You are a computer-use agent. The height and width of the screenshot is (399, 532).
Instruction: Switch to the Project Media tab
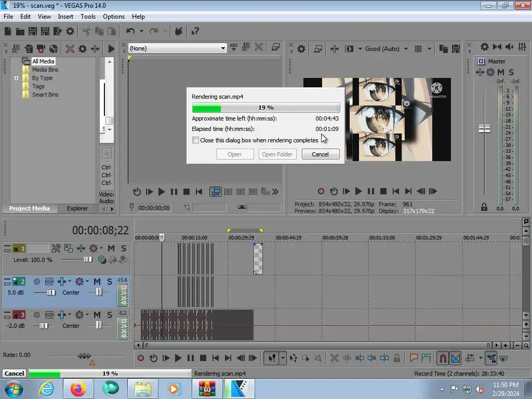29,208
